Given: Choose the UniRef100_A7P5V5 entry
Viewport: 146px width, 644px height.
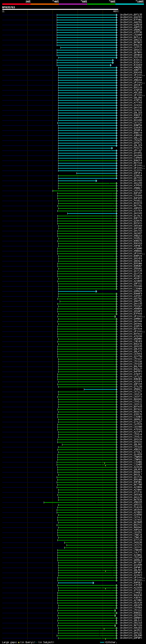Looking at the screenshot, I should [131, 186].
